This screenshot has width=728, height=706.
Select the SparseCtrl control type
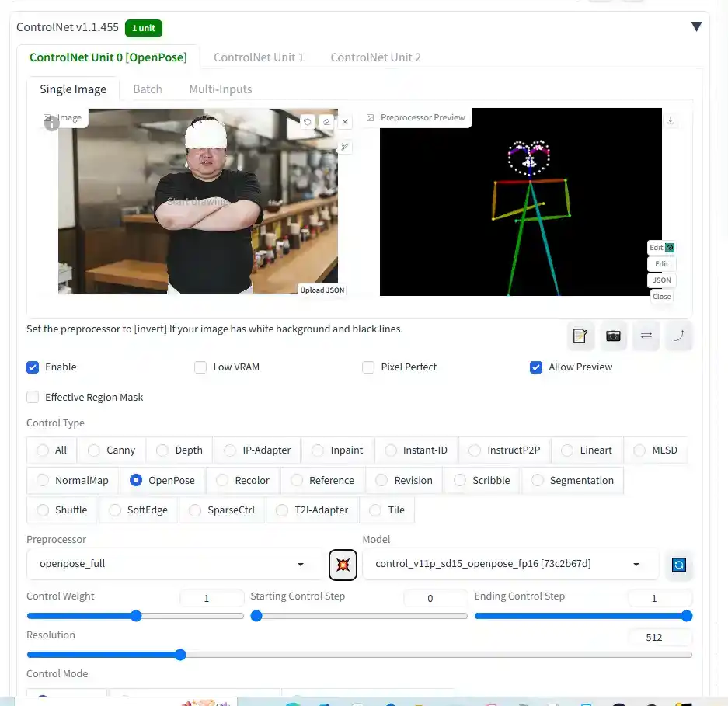[222, 510]
